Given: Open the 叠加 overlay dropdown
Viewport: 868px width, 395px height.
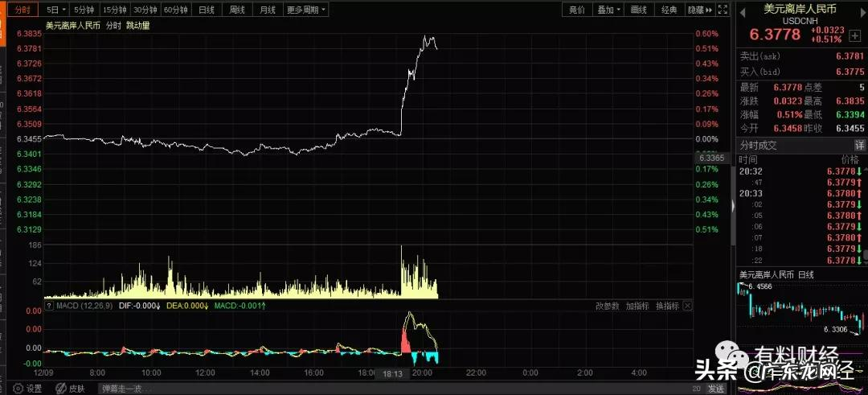Looking at the screenshot, I should [x=608, y=10].
